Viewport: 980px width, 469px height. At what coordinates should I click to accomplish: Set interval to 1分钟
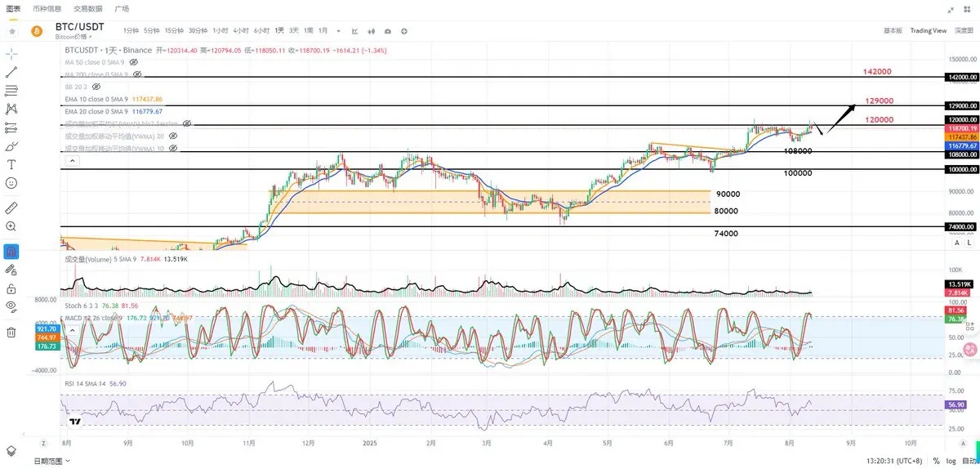tap(131, 30)
